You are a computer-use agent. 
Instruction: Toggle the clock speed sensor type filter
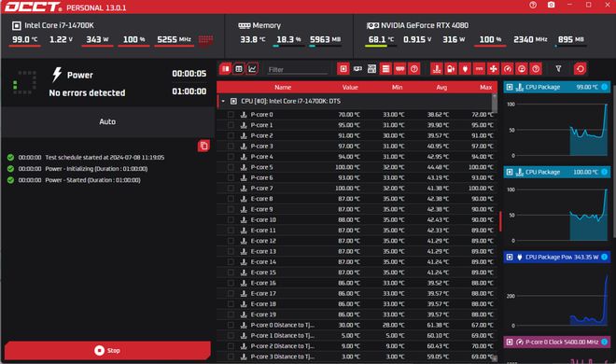point(508,69)
